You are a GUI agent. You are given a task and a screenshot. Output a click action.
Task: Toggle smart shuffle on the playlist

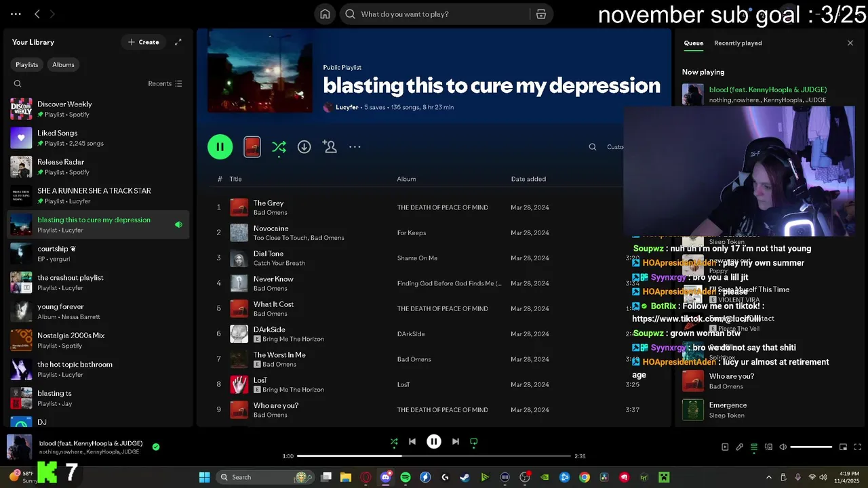point(279,146)
